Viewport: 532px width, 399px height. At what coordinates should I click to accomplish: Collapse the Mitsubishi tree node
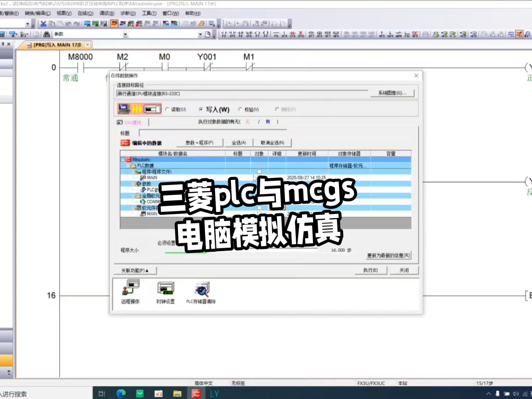click(123, 159)
